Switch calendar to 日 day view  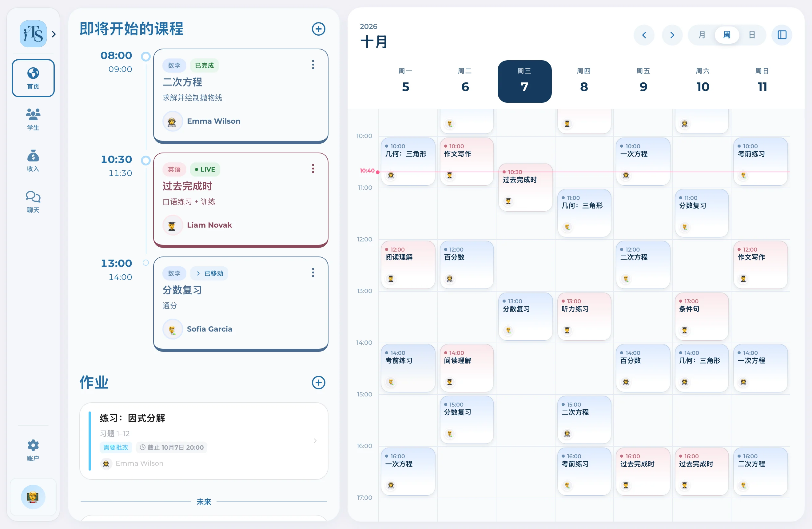[752, 35]
